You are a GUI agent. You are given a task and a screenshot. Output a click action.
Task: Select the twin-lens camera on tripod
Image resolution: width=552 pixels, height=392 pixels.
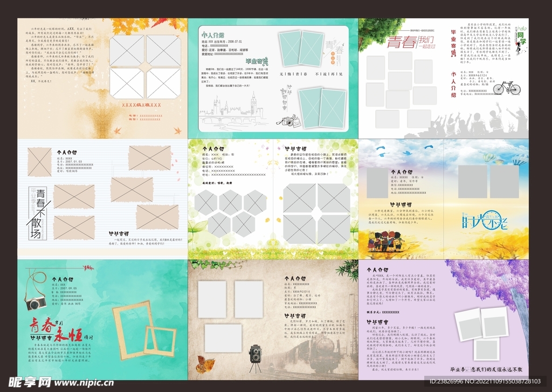point(255,356)
